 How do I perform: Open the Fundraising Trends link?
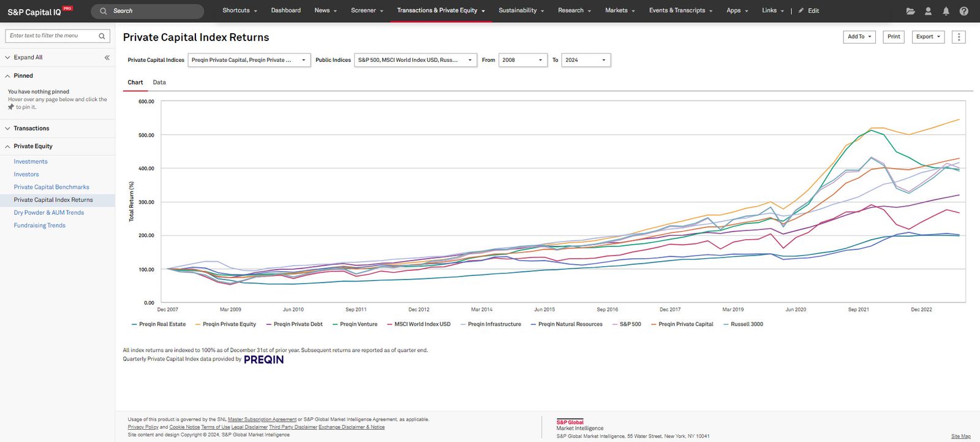pyautogui.click(x=40, y=226)
